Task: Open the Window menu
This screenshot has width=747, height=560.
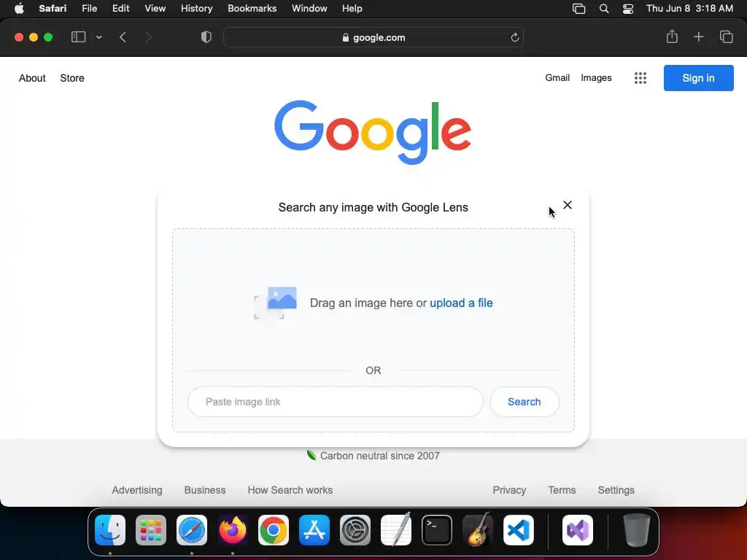Action: (x=309, y=9)
